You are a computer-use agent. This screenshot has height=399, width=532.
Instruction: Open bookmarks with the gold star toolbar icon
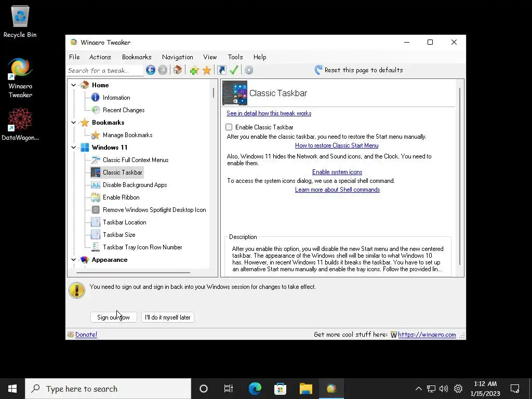tap(207, 70)
